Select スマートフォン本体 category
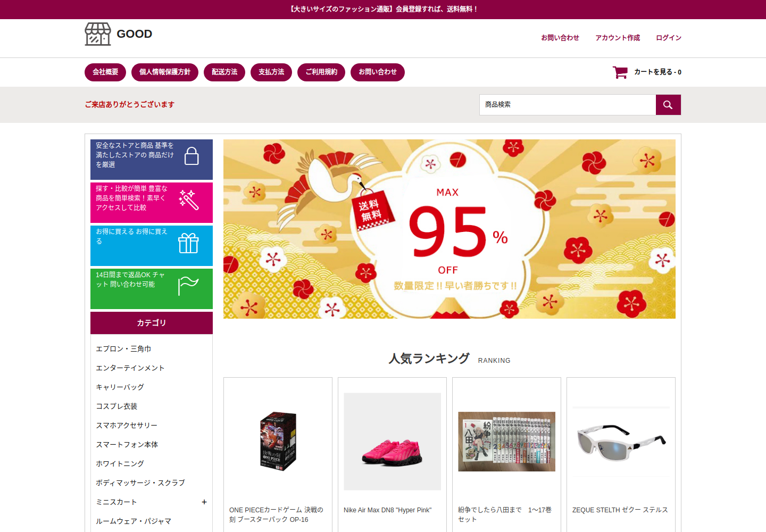766x532 pixels. [127, 445]
